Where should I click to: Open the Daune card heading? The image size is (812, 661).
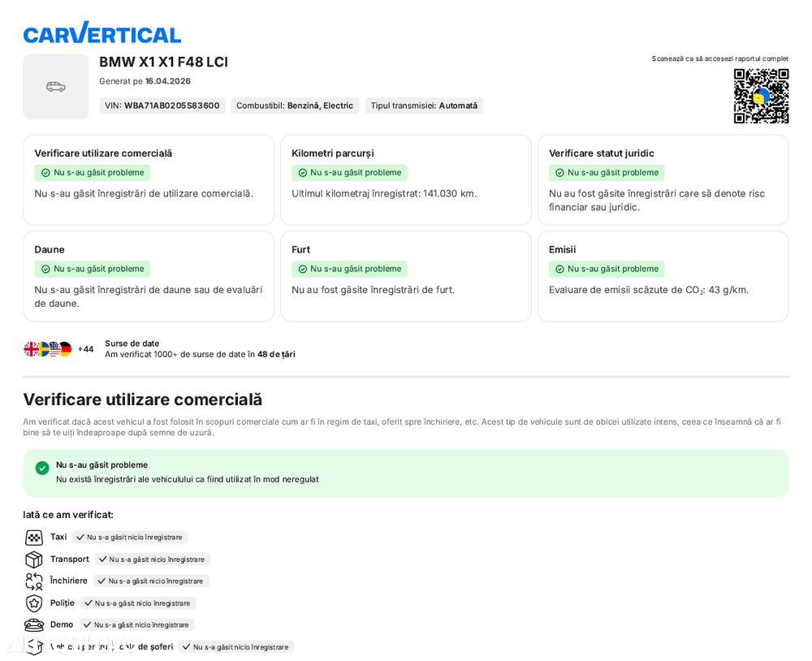(x=50, y=249)
